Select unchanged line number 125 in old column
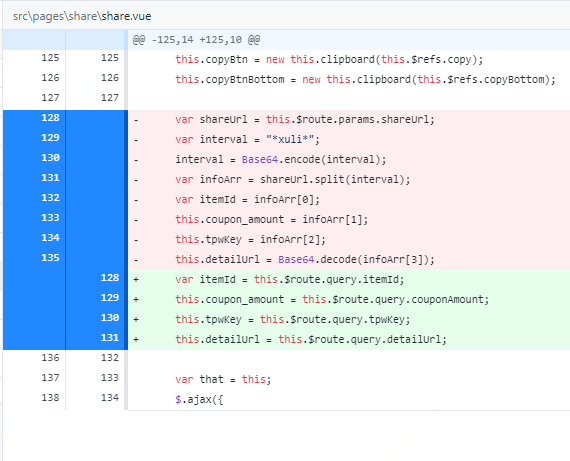570x461 pixels. click(x=50, y=58)
